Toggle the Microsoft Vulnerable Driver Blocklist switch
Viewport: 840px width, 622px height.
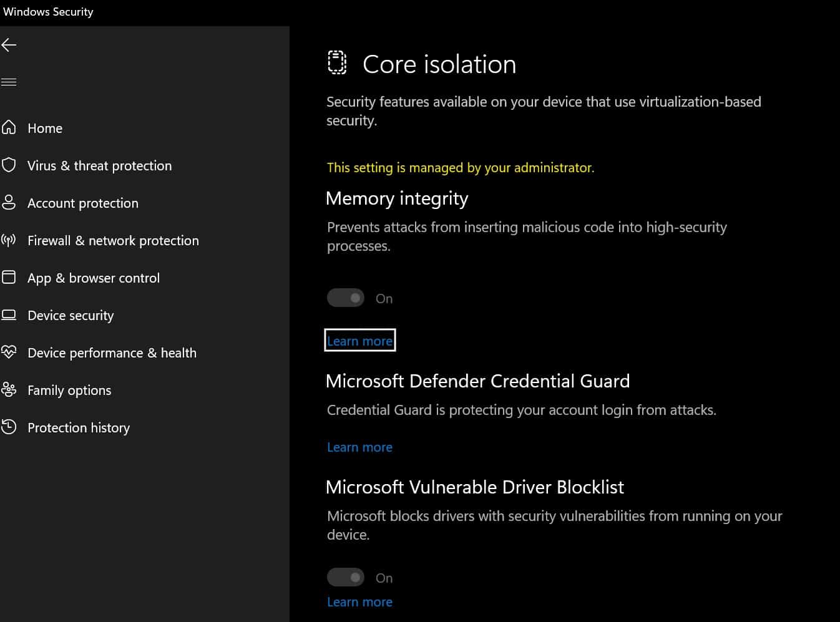click(x=346, y=577)
